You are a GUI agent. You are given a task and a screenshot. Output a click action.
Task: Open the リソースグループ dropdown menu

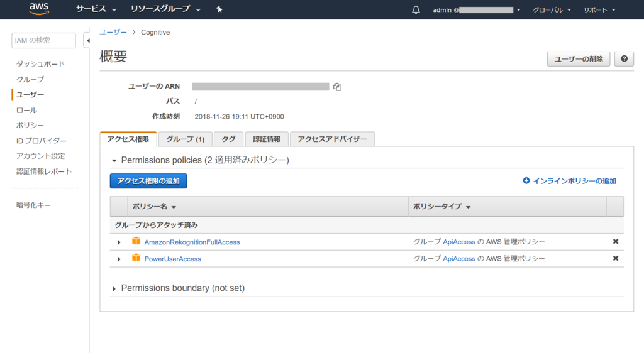point(165,9)
